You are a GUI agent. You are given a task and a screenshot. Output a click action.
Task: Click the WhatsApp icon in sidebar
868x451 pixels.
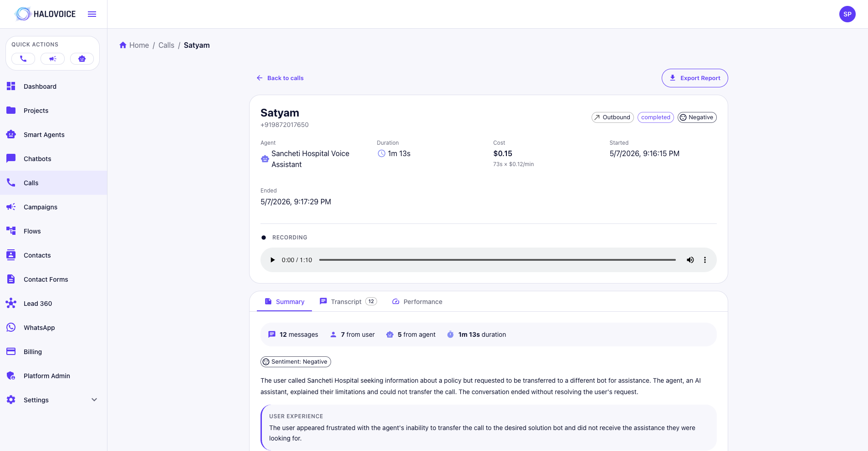[11, 327]
